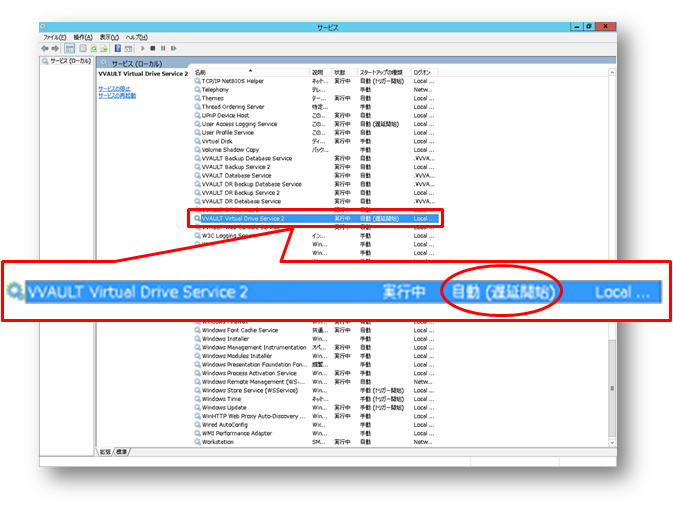The height and width of the screenshot is (509, 673).
Task: Select the Volume Shadow Copy row
Action: (315, 150)
